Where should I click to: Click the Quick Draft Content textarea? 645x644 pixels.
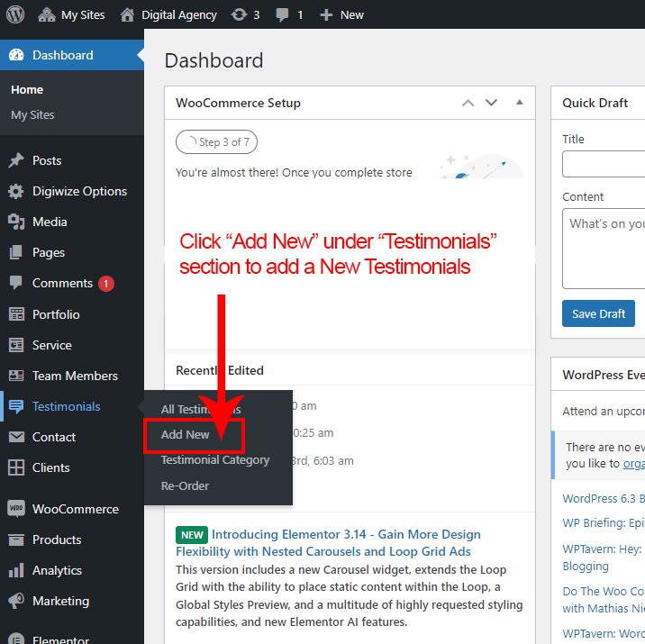coord(604,248)
